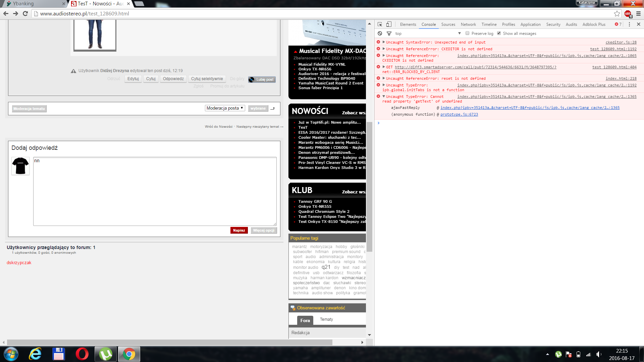Image resolution: width=644 pixels, height=362 pixels.
Task: Enable the Preserve log checkbox
Action: (x=467, y=33)
